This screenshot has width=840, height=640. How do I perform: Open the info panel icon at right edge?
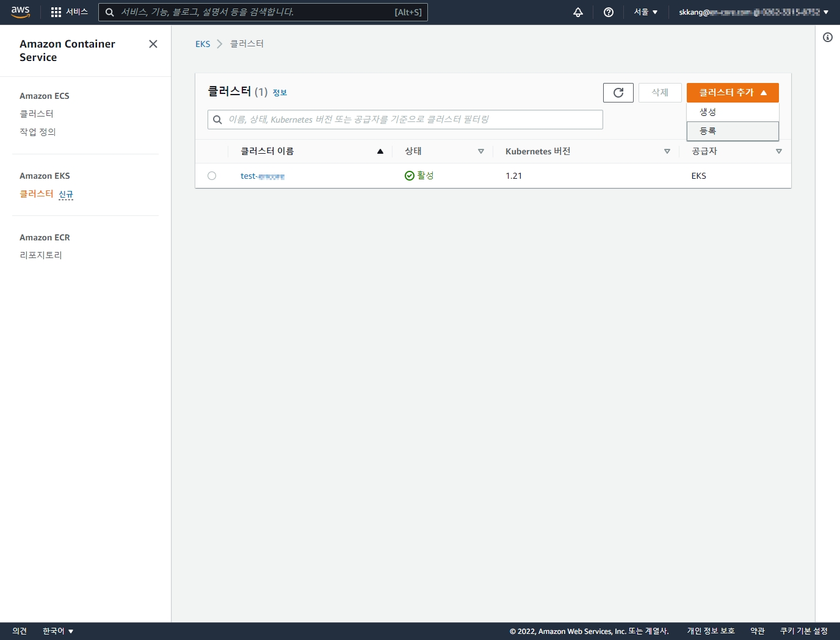coord(828,37)
